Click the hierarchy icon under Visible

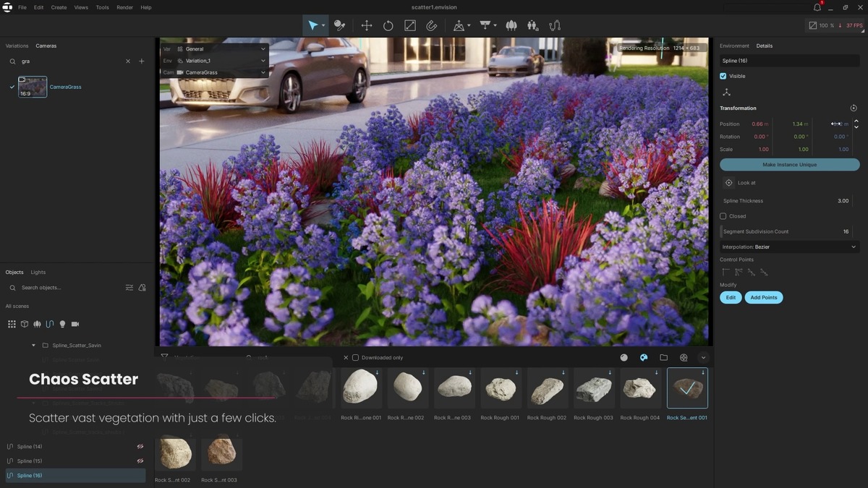pos(726,93)
